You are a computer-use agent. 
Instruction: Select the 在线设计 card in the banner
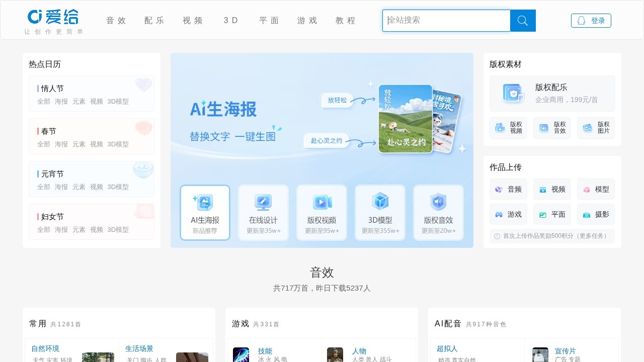(x=263, y=211)
